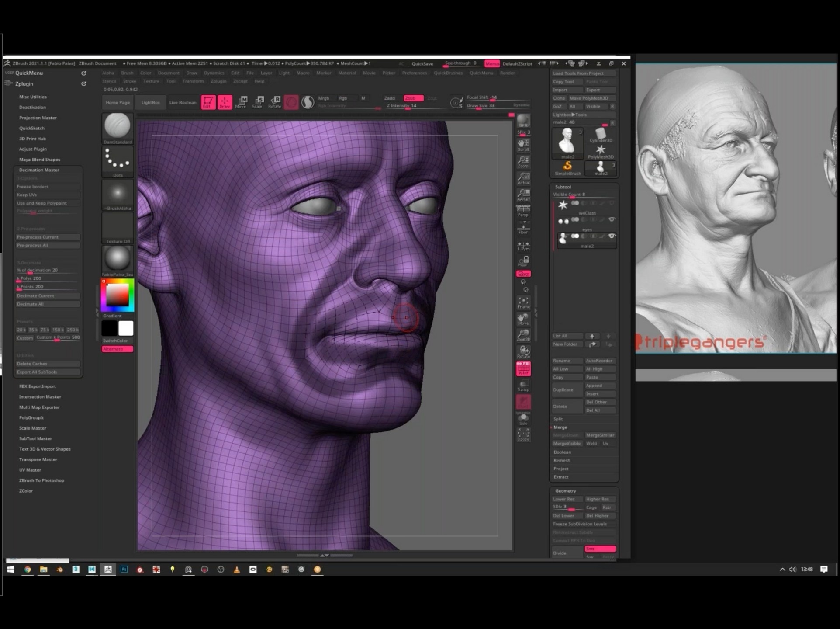Click the Frame mesh icon
This screenshot has height=629, width=840.
(523, 302)
